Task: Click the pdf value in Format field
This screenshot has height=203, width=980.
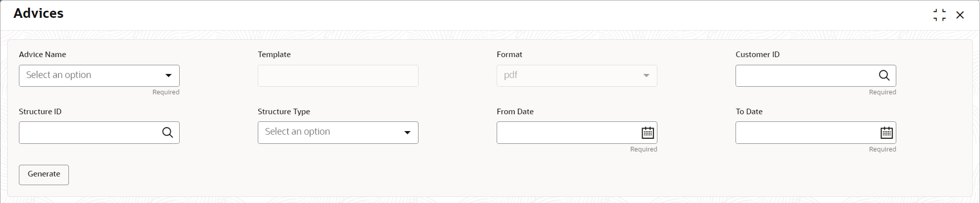Action: (510, 75)
